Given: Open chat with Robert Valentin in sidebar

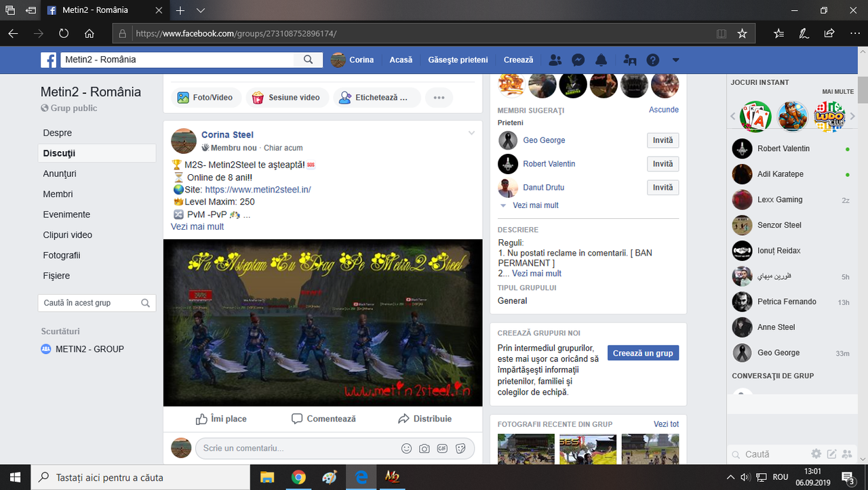Looking at the screenshot, I should click(x=791, y=148).
